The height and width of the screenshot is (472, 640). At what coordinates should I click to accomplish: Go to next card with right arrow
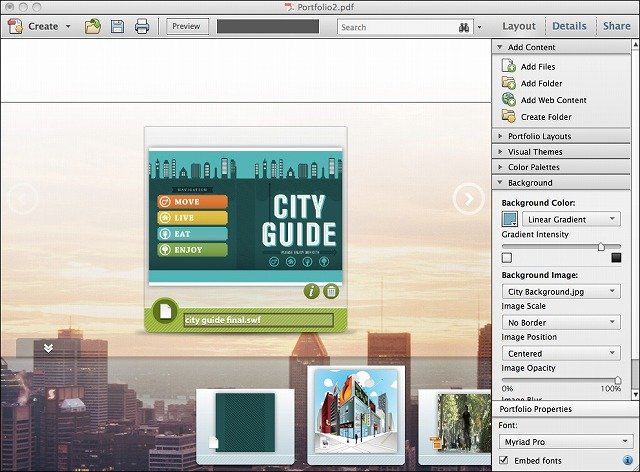pyautogui.click(x=469, y=199)
